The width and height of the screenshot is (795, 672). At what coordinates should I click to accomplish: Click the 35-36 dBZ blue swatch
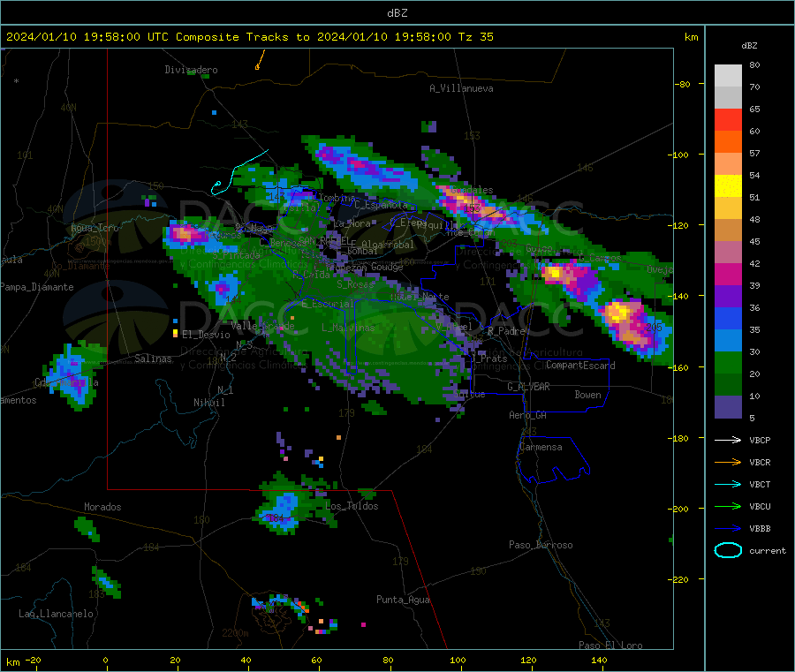pos(728,318)
